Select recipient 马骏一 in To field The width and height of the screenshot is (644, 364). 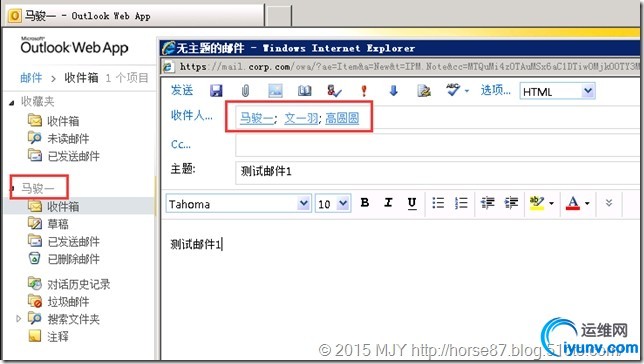257,118
